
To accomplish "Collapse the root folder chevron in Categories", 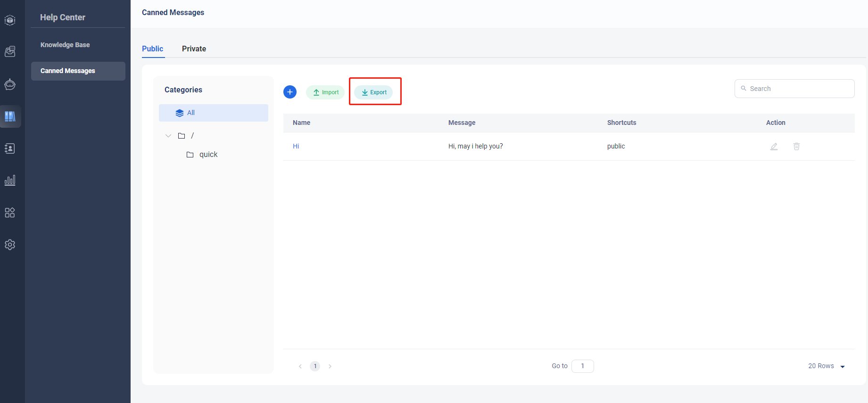I will [x=168, y=136].
